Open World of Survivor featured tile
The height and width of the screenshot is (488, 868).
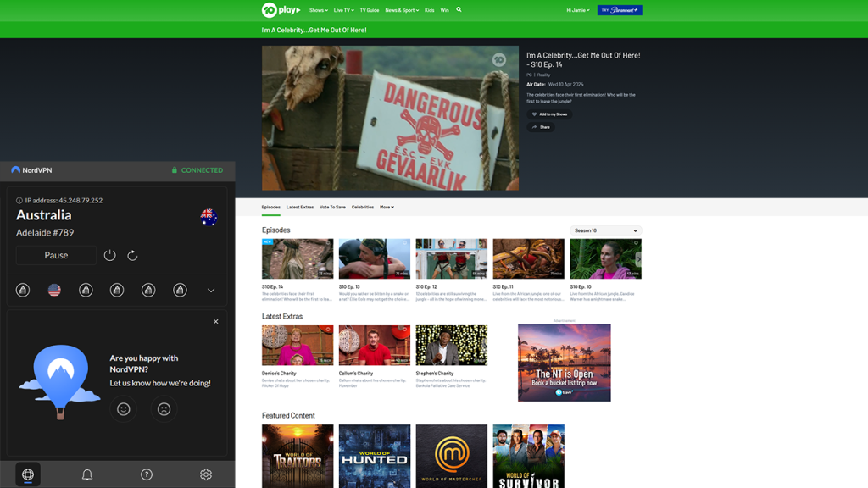pos(529,457)
